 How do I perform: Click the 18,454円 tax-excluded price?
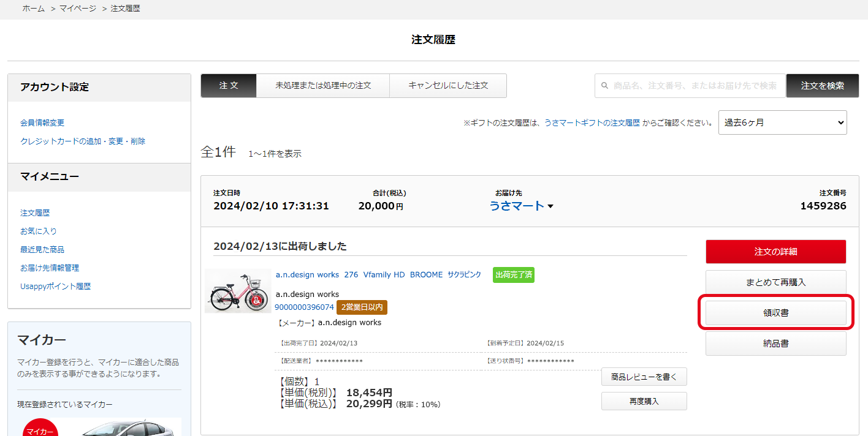click(x=369, y=393)
